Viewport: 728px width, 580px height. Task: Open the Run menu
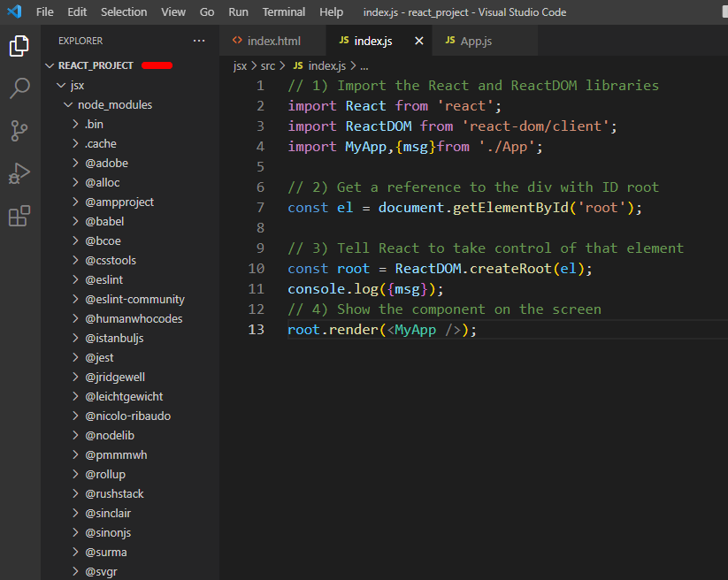tap(238, 12)
